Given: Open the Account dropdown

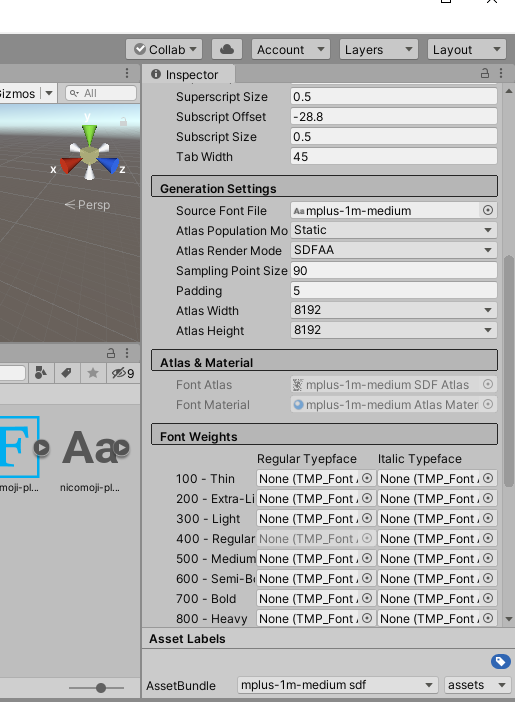Looking at the screenshot, I should pos(291,49).
